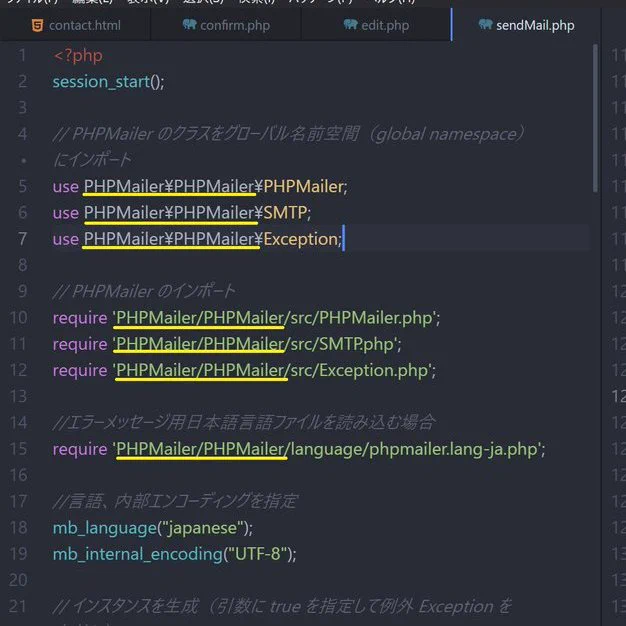Viewport: 626px width, 626px height.
Task: Click 'PHPMailer;' class name on line 5
Action: pyautogui.click(x=305, y=186)
